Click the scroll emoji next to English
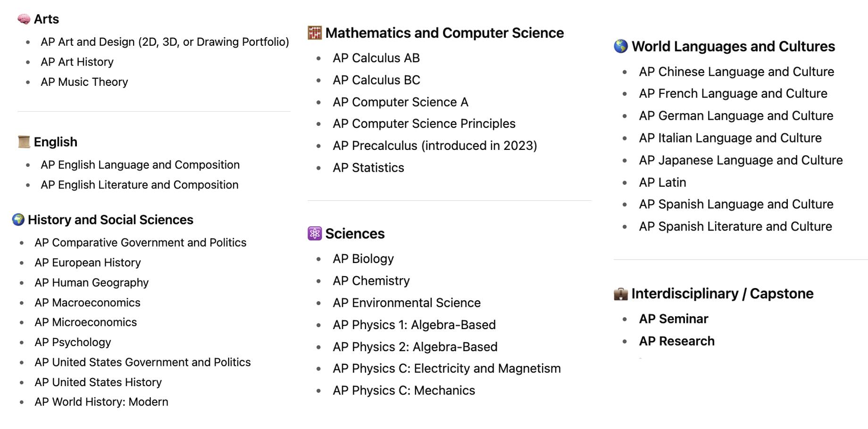The image size is (868, 429). pos(24,141)
